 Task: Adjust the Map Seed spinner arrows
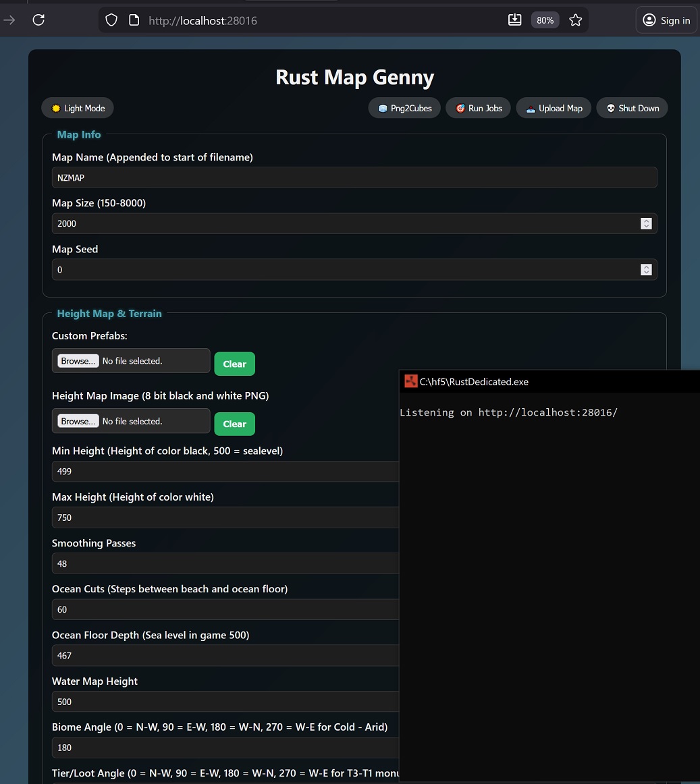pyautogui.click(x=646, y=269)
